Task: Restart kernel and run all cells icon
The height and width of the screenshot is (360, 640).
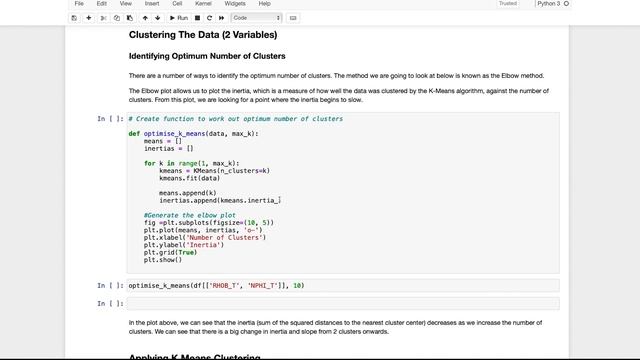Action: (x=222, y=18)
